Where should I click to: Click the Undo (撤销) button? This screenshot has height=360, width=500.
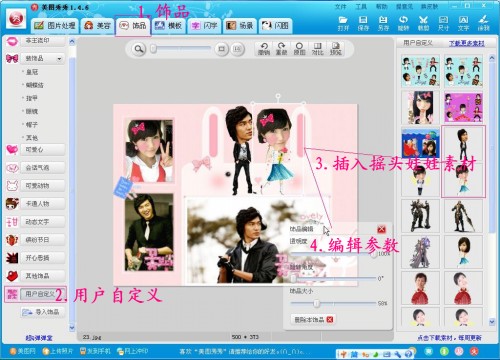coord(264,49)
